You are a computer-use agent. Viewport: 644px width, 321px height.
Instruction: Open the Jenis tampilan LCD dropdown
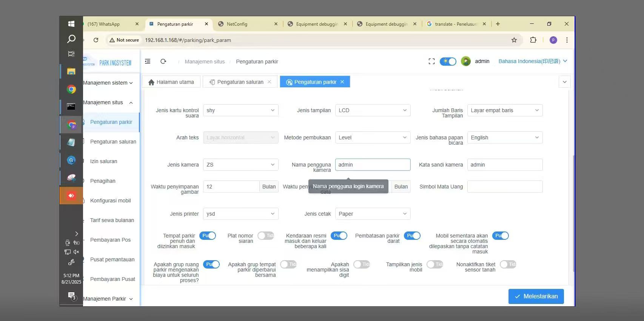point(373,110)
